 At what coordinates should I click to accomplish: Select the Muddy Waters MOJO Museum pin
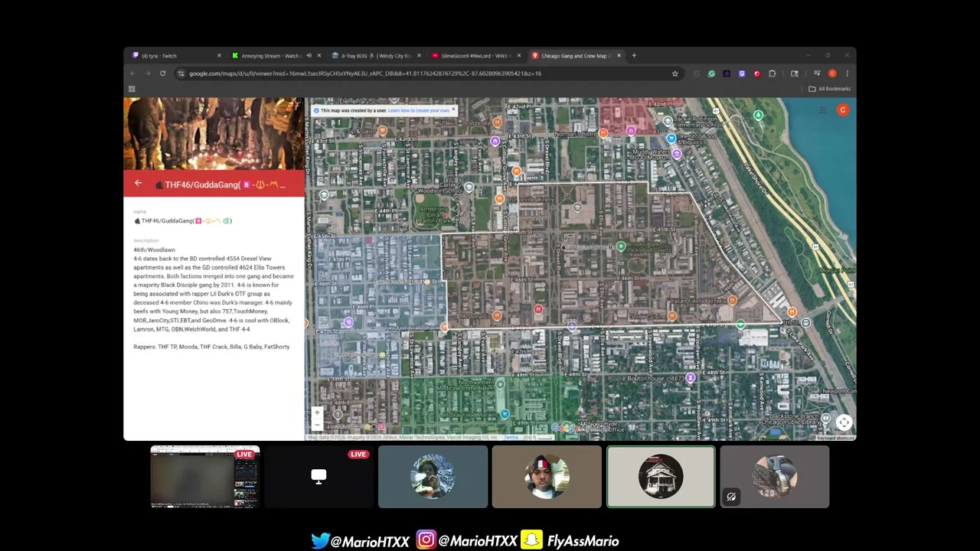click(677, 154)
